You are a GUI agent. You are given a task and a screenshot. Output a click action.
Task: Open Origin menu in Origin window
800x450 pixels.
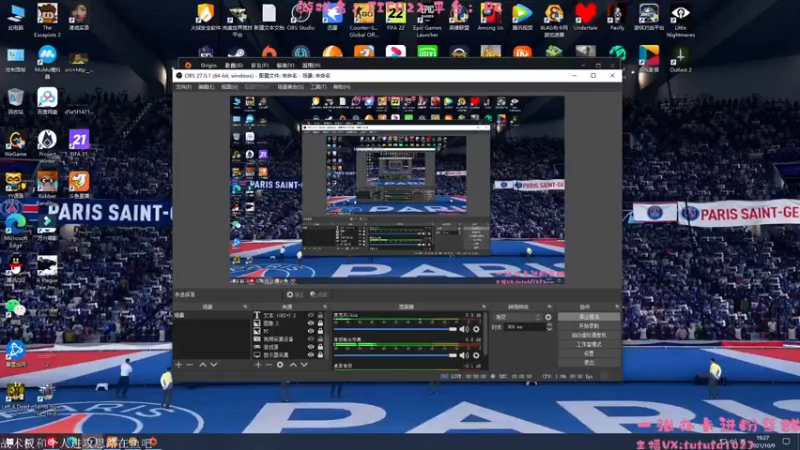point(208,65)
